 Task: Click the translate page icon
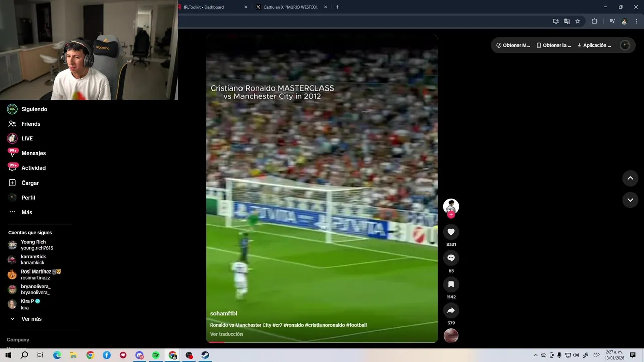(x=567, y=21)
